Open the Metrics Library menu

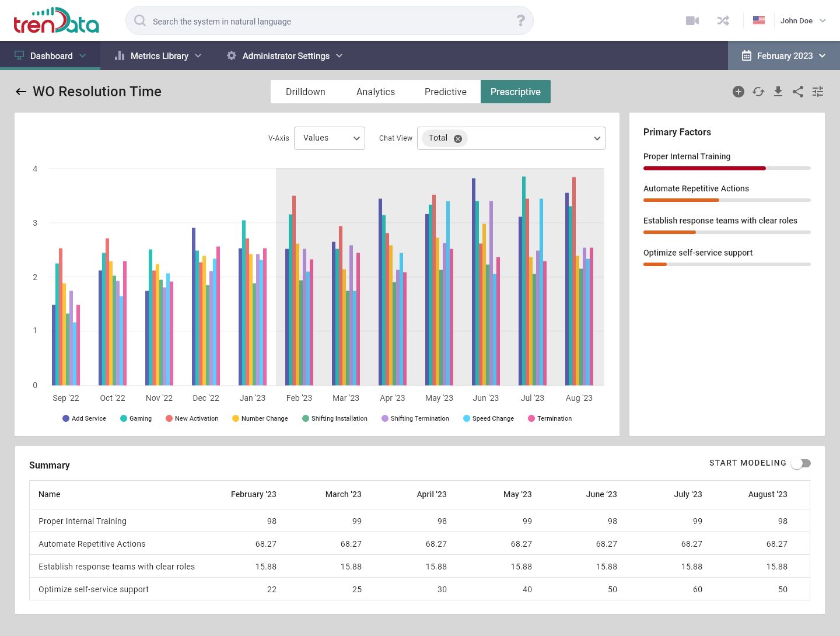(x=159, y=56)
